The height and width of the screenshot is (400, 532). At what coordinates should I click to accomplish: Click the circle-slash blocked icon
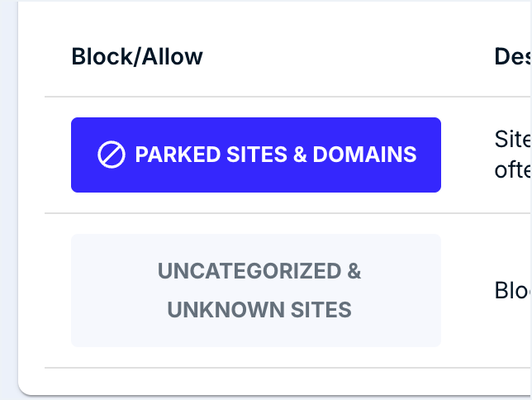[112, 155]
